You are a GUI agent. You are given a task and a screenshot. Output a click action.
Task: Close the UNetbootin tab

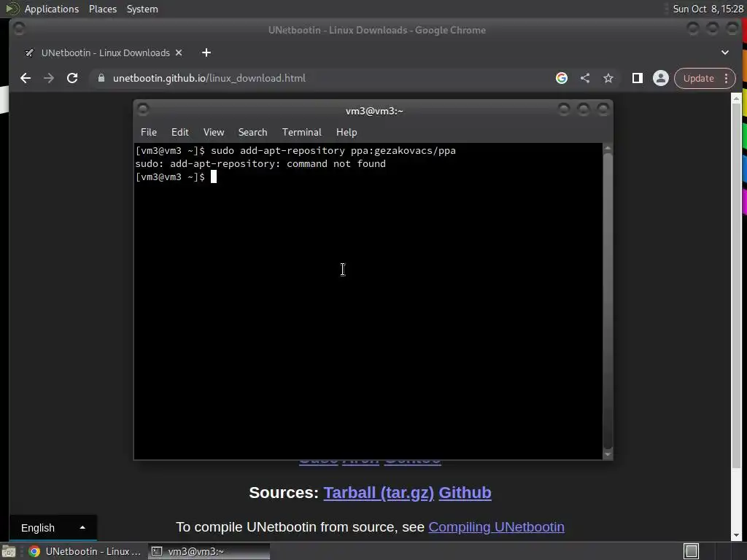tap(179, 52)
